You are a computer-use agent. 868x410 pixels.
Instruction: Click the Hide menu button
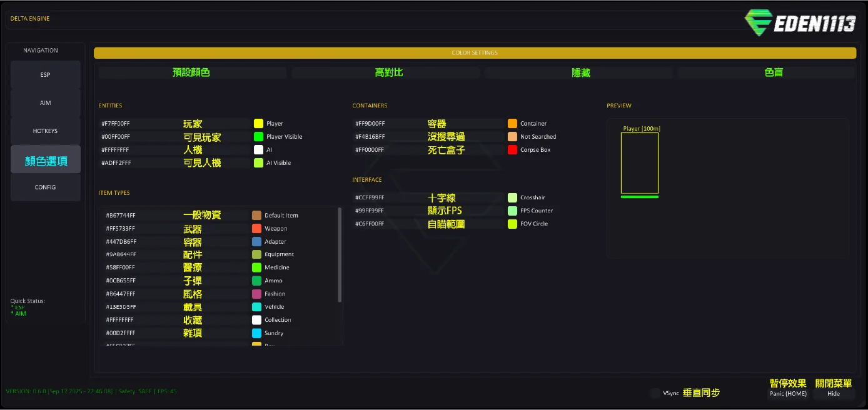[x=834, y=394]
